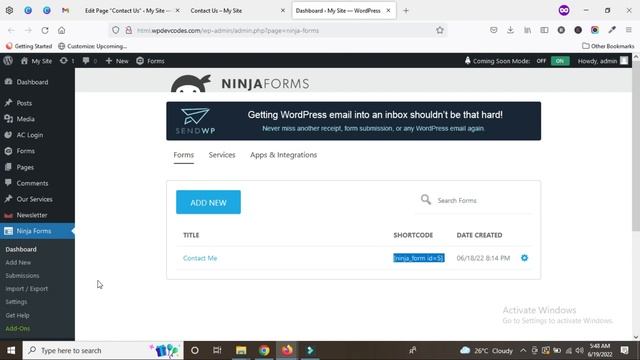
Task: Open the Windows Start menu
Action: click(11, 350)
